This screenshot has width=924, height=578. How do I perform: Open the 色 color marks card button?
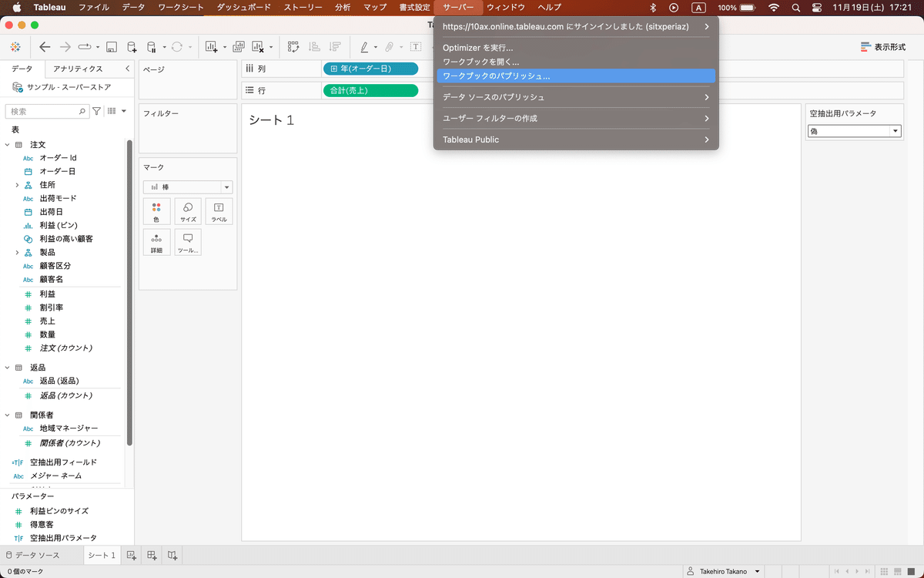(x=156, y=211)
